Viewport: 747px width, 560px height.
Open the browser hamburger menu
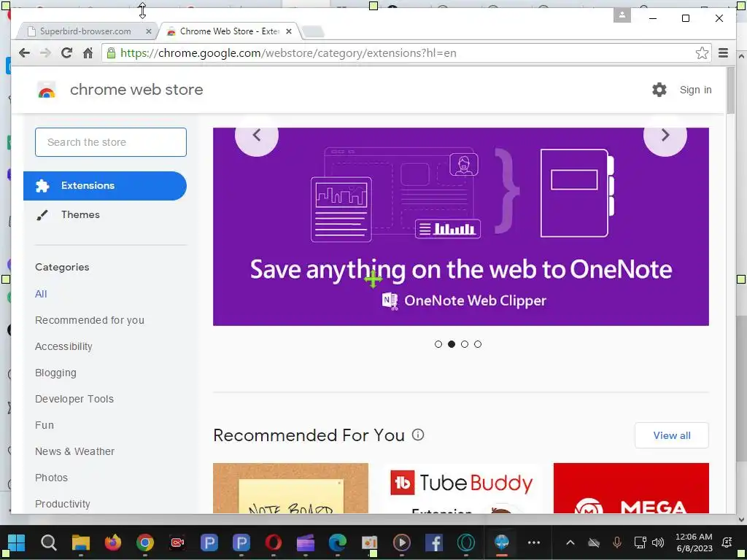tap(723, 52)
